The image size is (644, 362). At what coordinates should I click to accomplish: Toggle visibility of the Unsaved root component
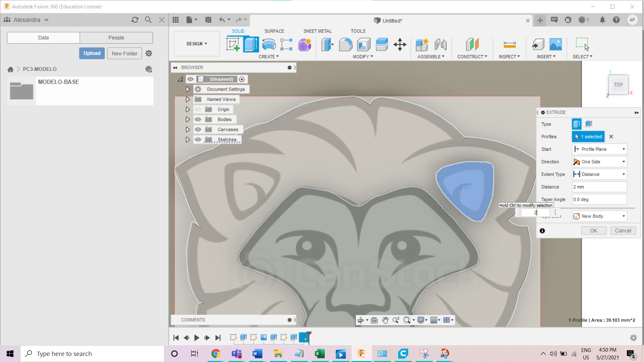(x=190, y=79)
